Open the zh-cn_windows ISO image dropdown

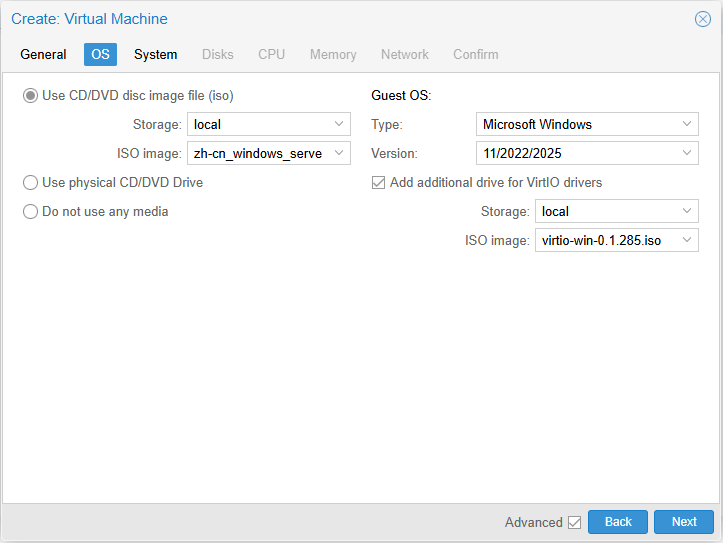pyautogui.click(x=338, y=154)
